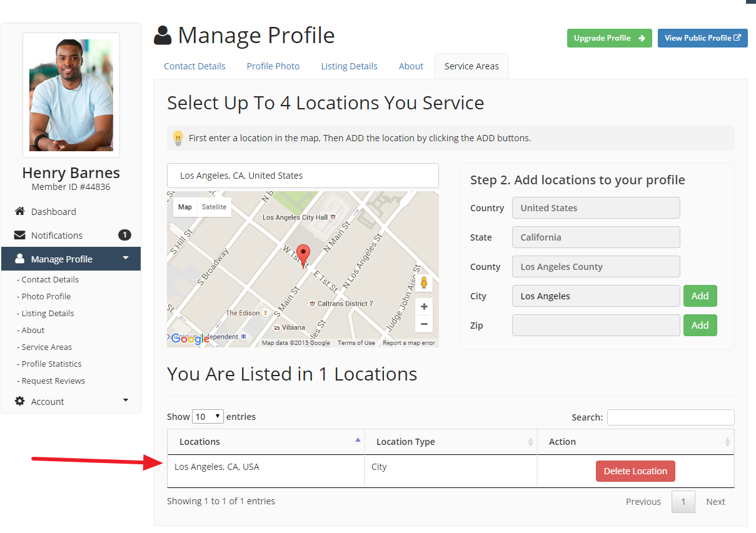Screen dimensions: 756x533
Task: Toggle Satellite view on the map
Action: point(214,206)
